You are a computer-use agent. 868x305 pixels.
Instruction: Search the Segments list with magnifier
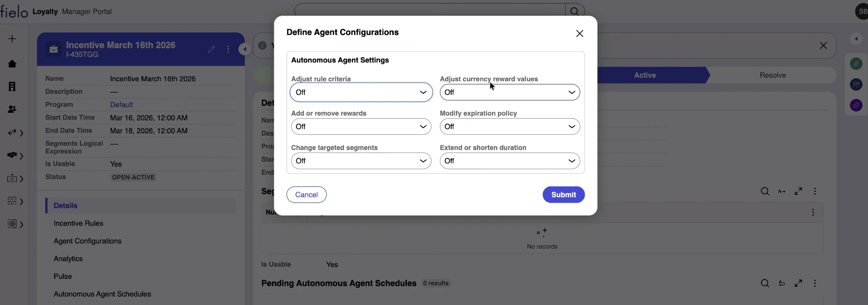click(765, 191)
